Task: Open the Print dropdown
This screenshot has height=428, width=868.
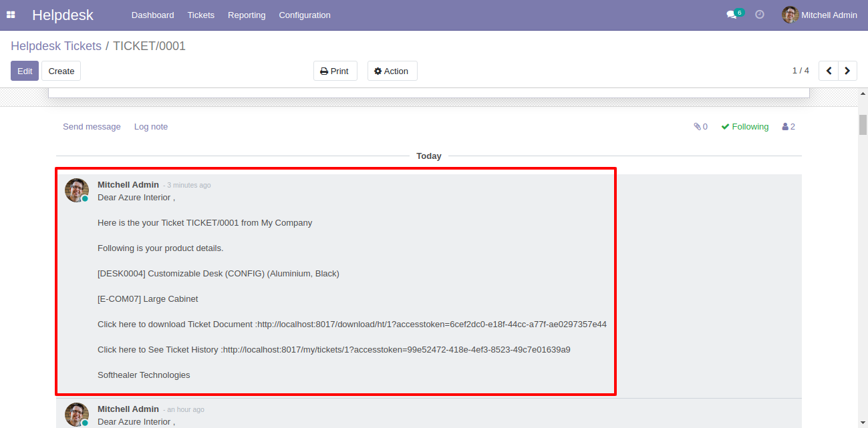Action: tap(335, 71)
